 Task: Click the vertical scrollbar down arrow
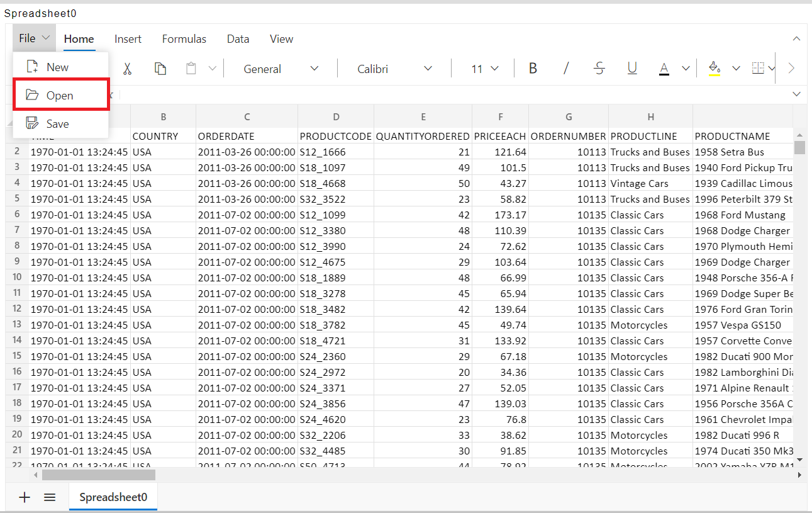coord(799,461)
